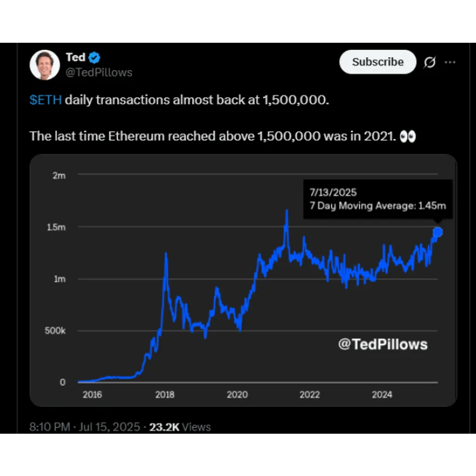The width and height of the screenshot is (476, 476).
Task: Subscribe to Ted's account
Action: pos(377,62)
